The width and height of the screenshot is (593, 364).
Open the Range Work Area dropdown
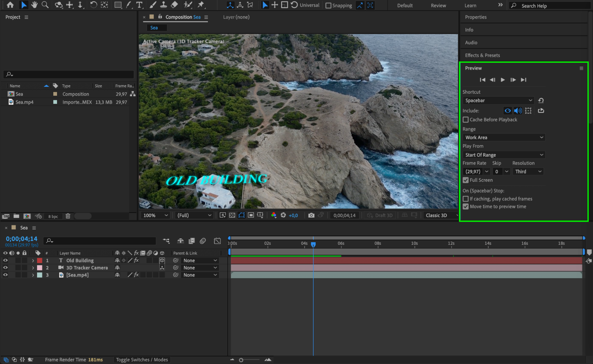click(504, 137)
